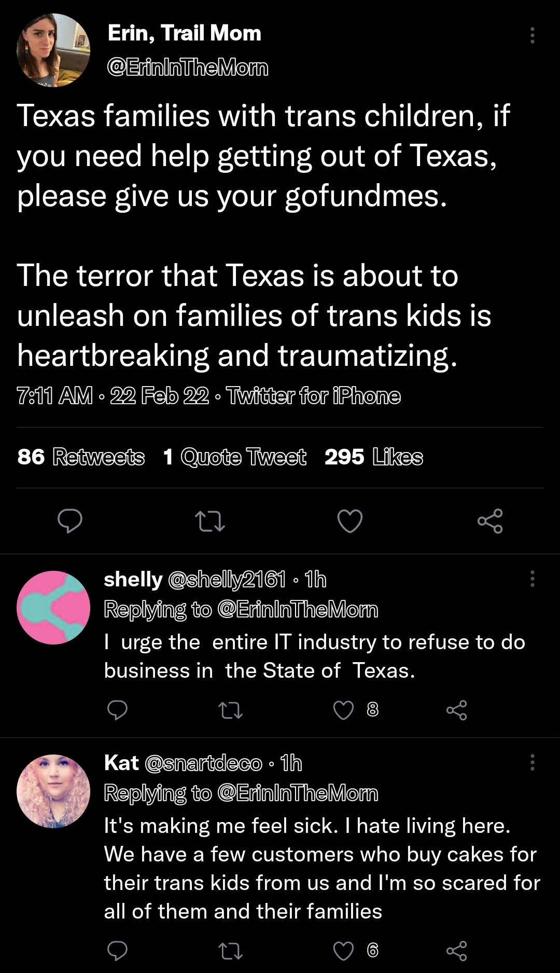Image resolution: width=560 pixels, height=973 pixels.
Task: Open the 1 Quote Tweet list
Action: click(x=234, y=457)
